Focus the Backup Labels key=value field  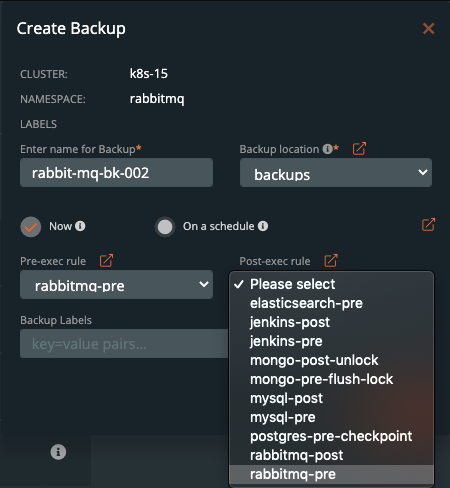(124, 344)
